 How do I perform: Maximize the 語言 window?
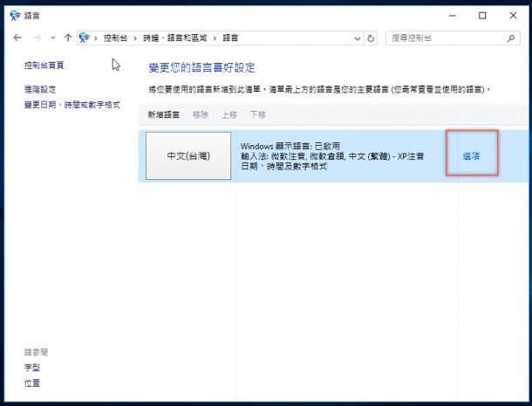[482, 16]
